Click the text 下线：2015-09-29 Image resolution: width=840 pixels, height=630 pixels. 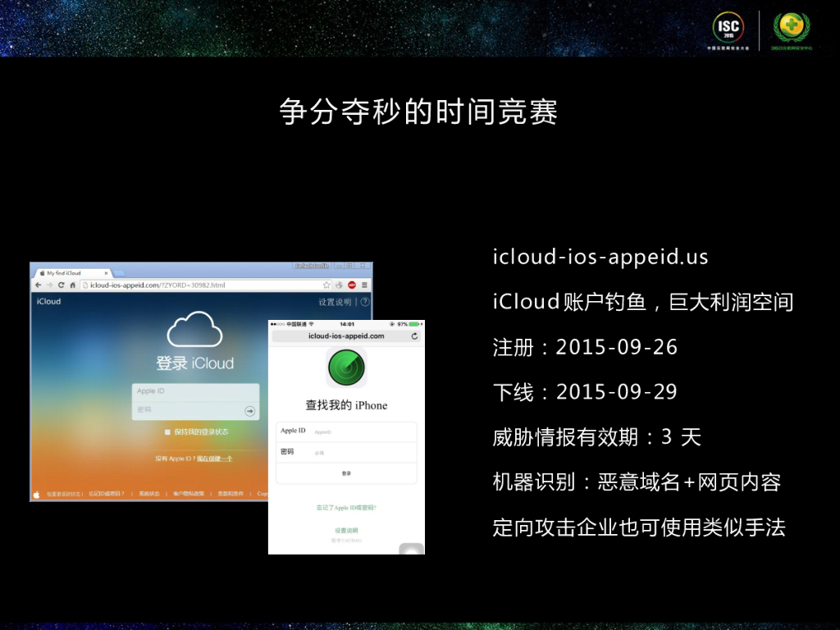tap(585, 392)
